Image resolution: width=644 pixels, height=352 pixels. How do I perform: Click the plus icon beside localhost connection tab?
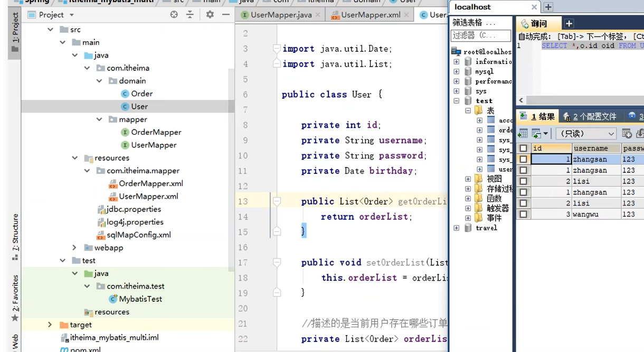[x=548, y=7]
